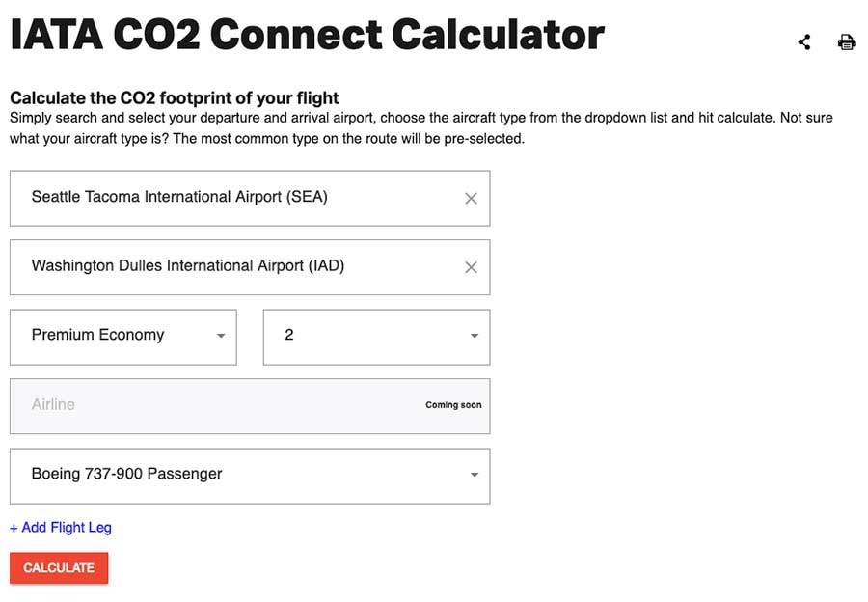The height and width of the screenshot is (602, 868).
Task: Expand the passenger count dropdown arrow
Action: pyautogui.click(x=475, y=336)
